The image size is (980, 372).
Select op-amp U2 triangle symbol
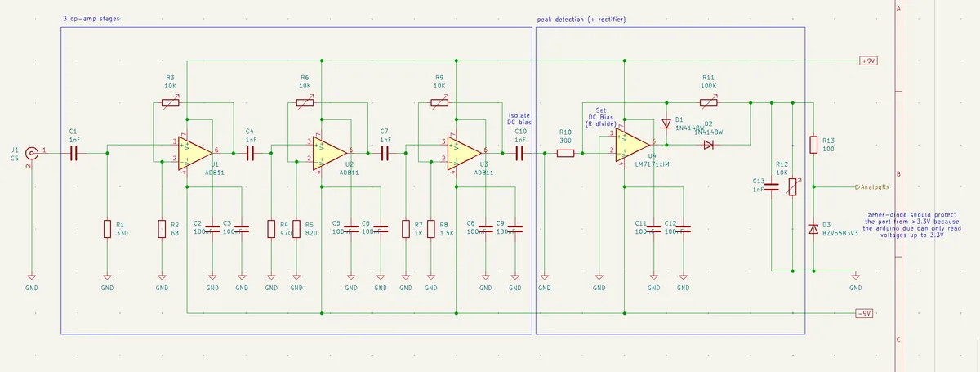329,152
